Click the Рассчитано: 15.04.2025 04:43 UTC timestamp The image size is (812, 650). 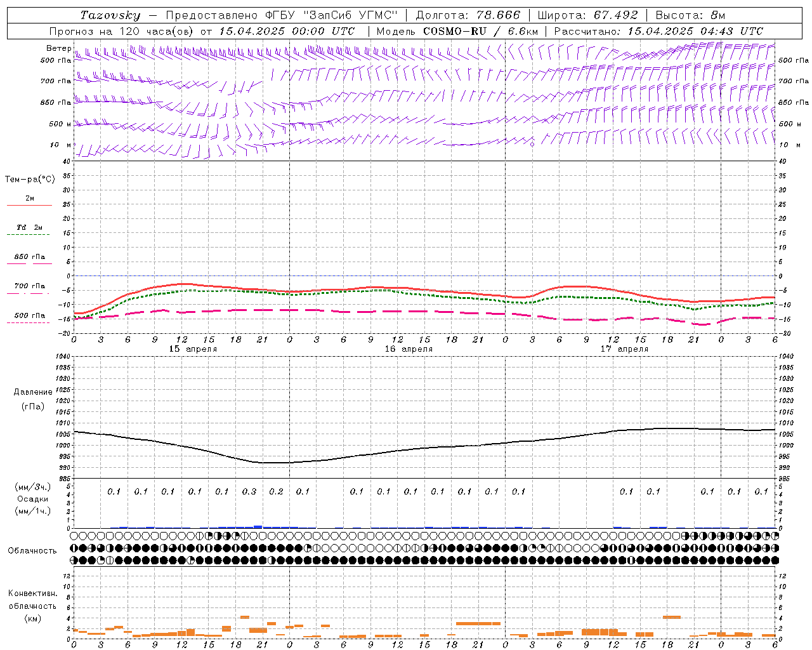[658, 31]
